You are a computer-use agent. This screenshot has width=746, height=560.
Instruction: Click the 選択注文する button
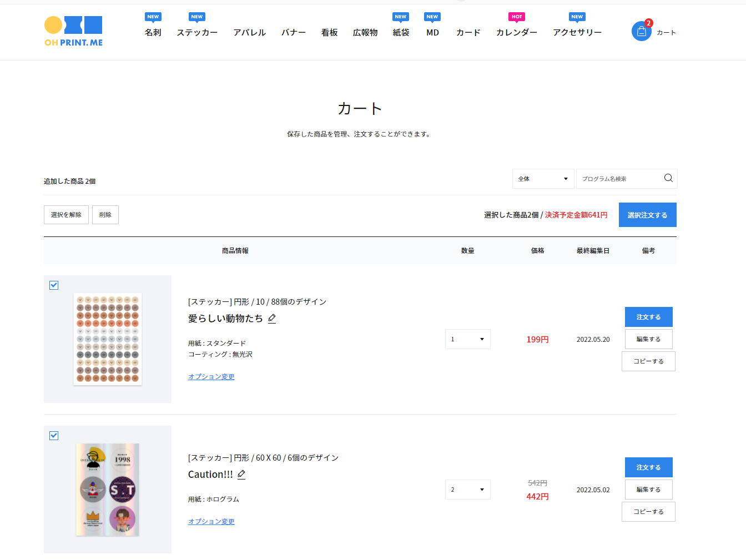click(x=647, y=215)
